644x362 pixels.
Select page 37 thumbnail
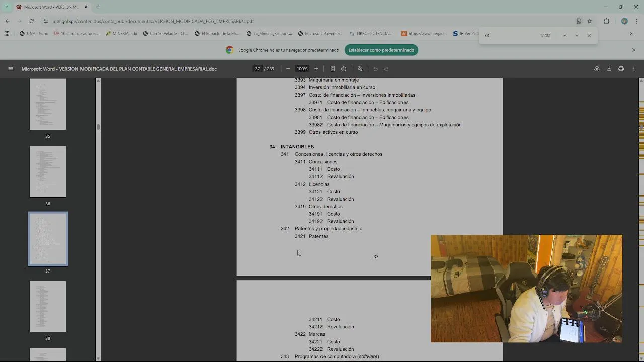(x=48, y=239)
